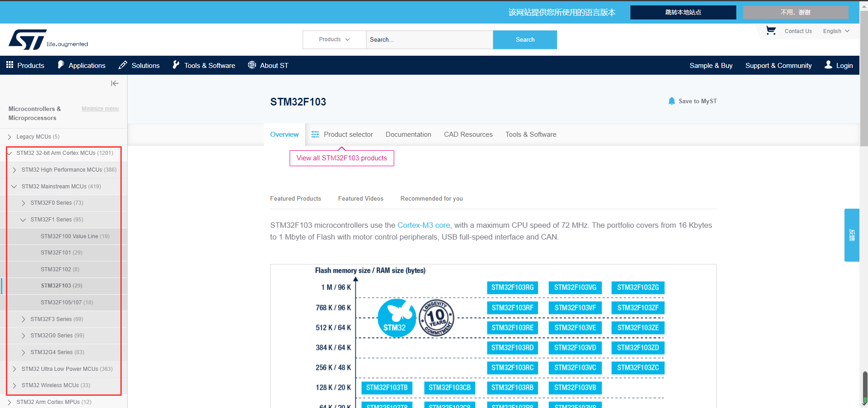
Task: Open the Contact Us link
Action: tap(798, 31)
